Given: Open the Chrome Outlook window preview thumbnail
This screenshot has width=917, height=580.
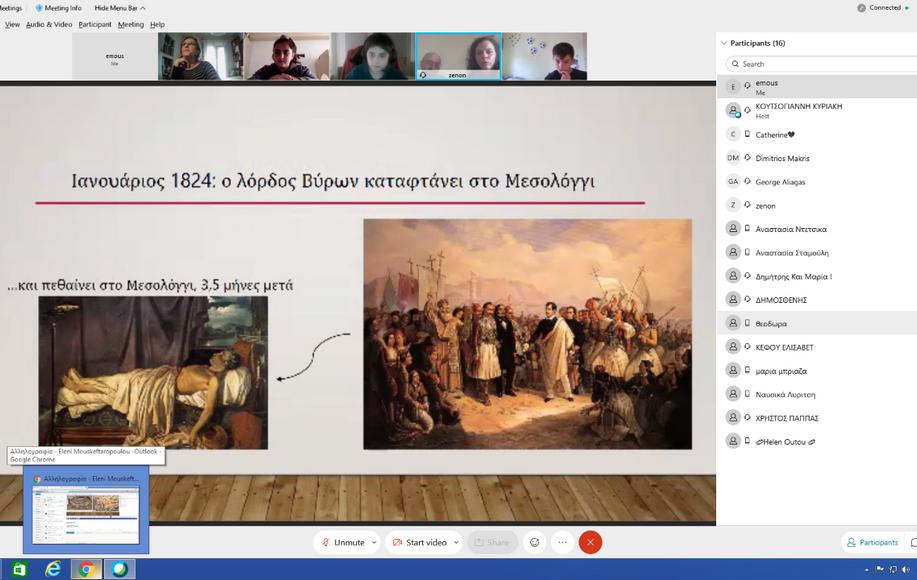Looking at the screenshot, I should tap(86, 510).
